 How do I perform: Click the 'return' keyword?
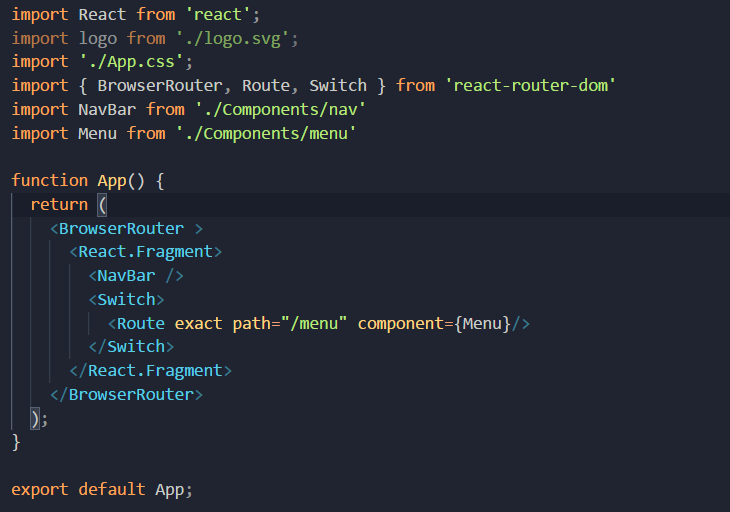click(x=59, y=205)
